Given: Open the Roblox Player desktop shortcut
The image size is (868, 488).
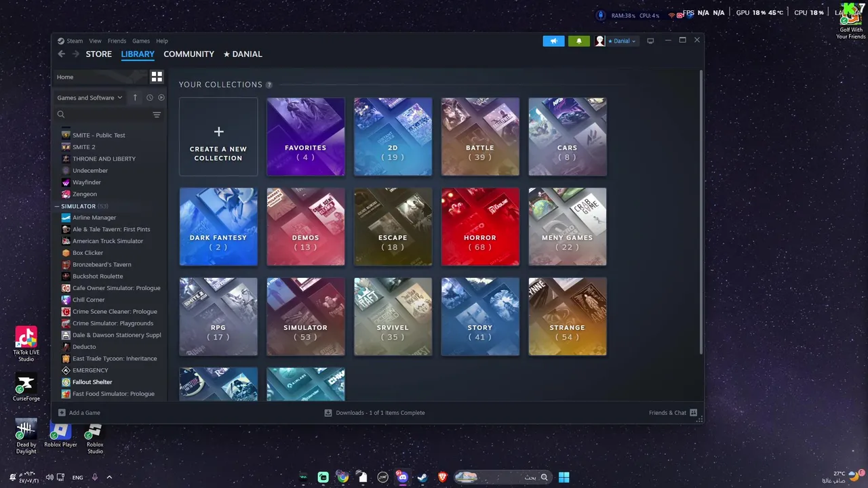Looking at the screenshot, I should [60, 435].
